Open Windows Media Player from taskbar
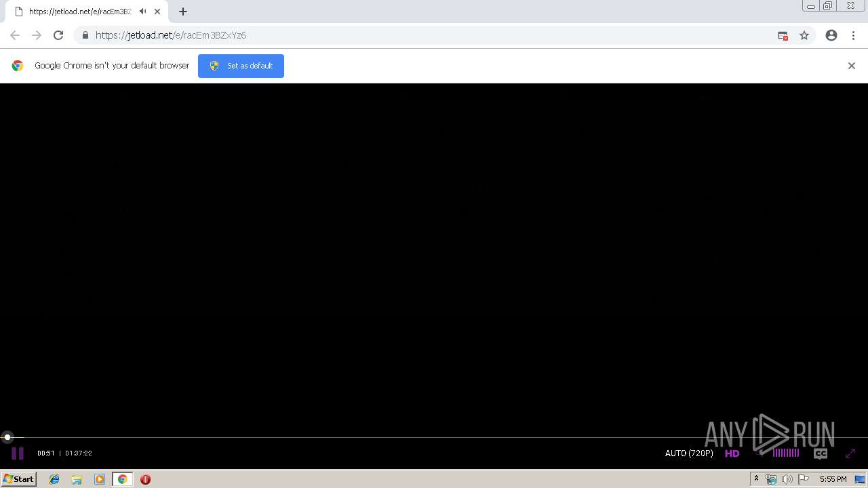 [100, 479]
